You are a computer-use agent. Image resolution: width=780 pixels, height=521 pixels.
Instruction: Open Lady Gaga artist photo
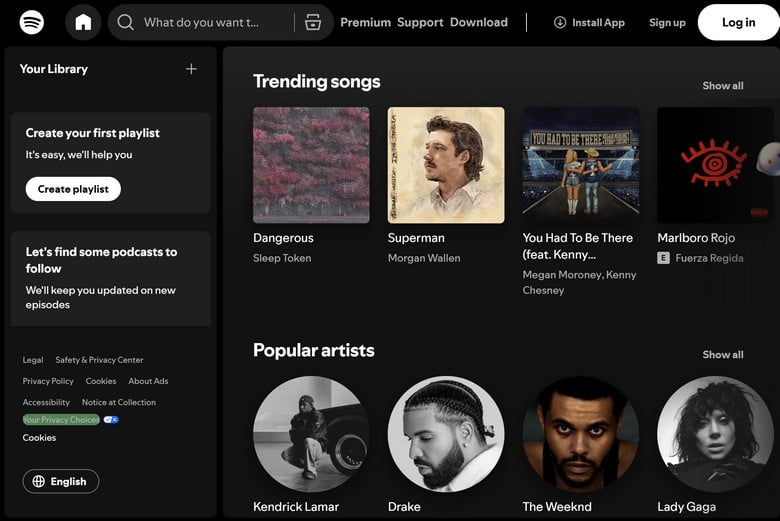pos(715,434)
